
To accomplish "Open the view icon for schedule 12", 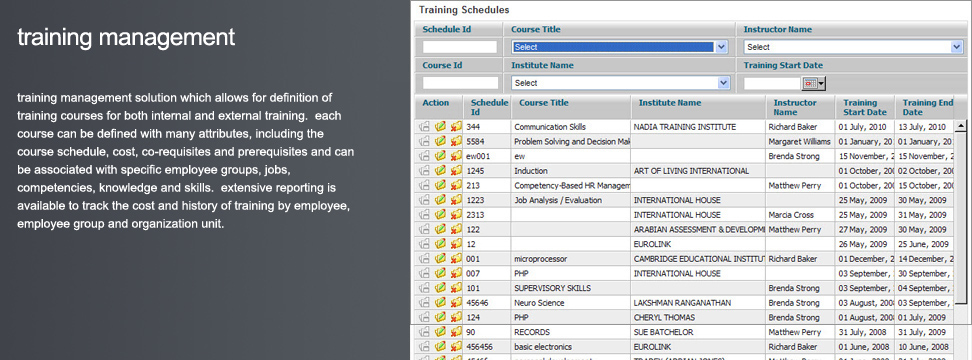I will [x=425, y=244].
